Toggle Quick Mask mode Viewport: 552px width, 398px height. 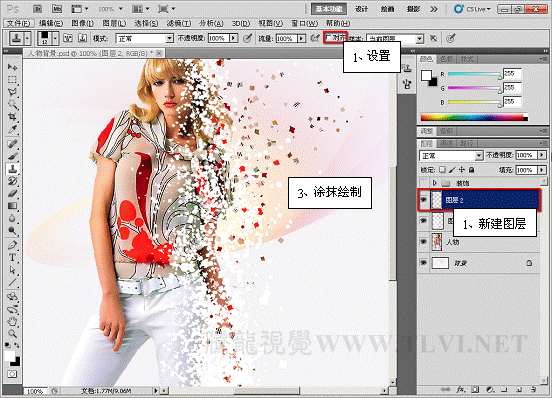[x=12, y=374]
